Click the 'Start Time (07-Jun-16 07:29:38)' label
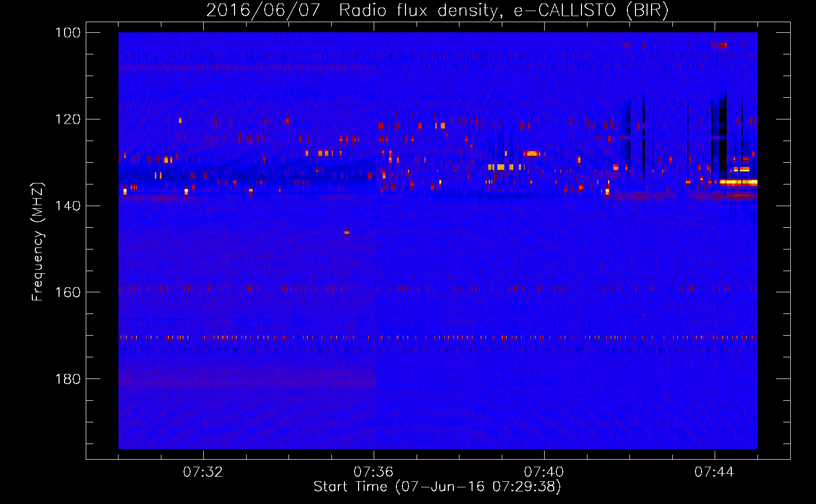816x504 pixels. (x=437, y=487)
